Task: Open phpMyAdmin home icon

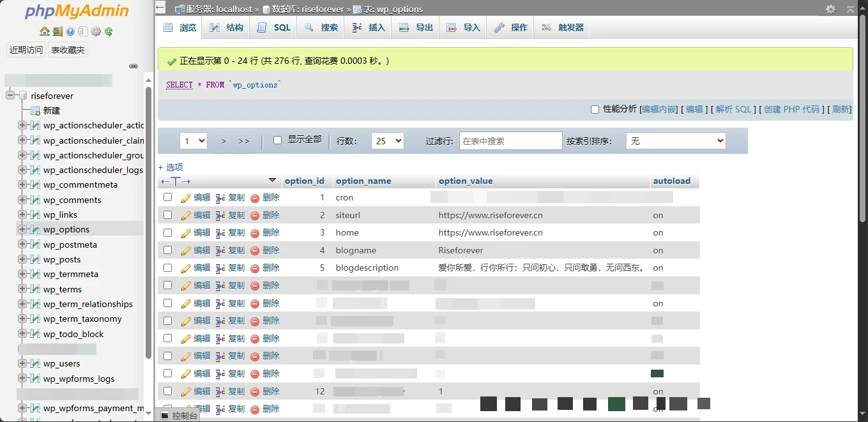Action: (44, 31)
